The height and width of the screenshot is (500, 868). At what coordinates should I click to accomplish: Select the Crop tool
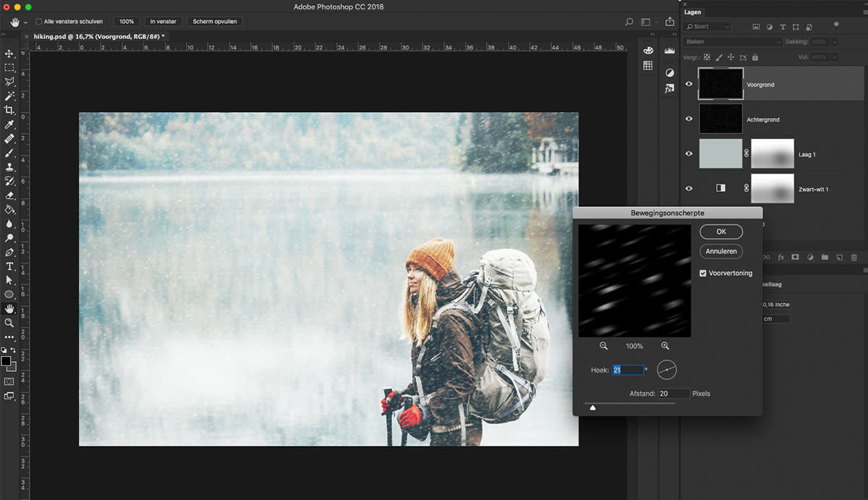click(x=9, y=110)
